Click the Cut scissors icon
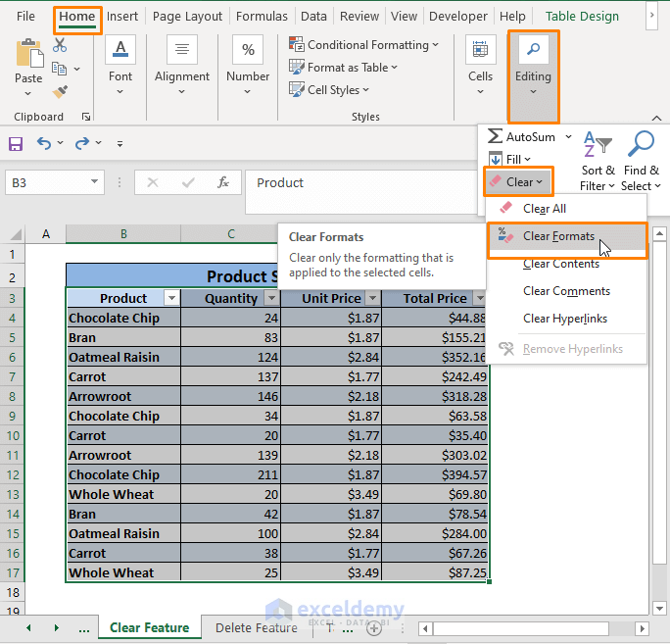The height and width of the screenshot is (644, 670). [x=60, y=45]
